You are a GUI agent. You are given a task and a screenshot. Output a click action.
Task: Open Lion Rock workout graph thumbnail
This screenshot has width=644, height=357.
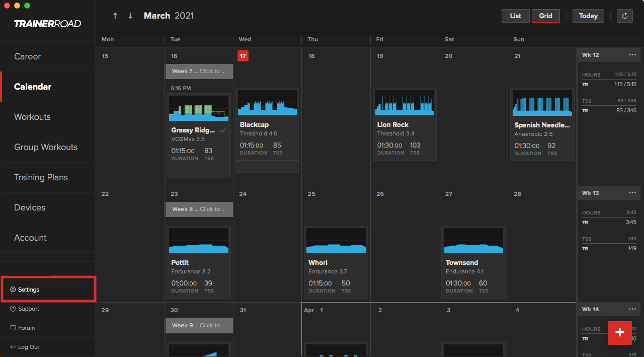click(x=405, y=103)
